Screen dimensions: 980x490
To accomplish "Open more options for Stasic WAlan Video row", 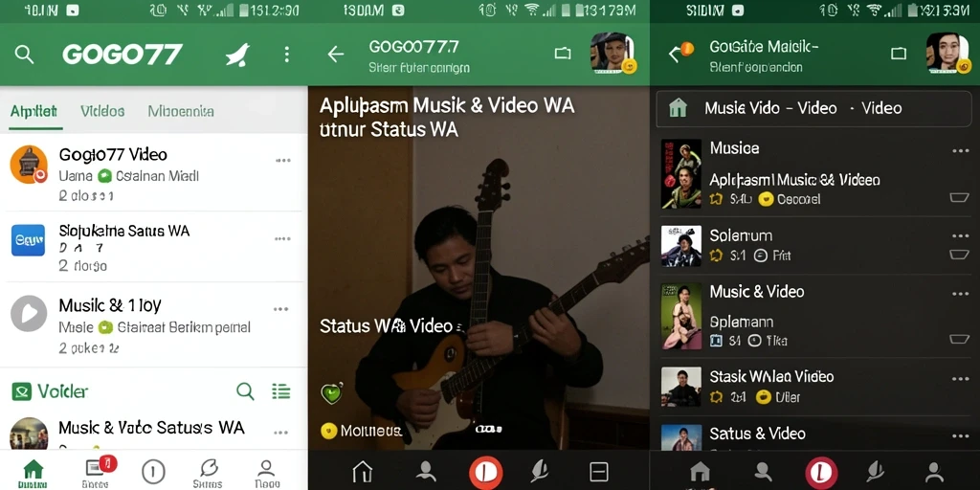I will point(960,379).
